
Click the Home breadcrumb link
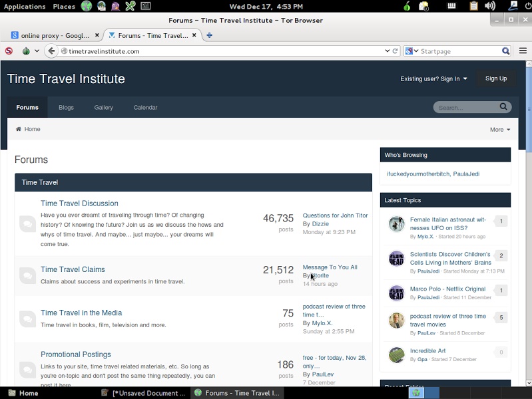click(32, 129)
